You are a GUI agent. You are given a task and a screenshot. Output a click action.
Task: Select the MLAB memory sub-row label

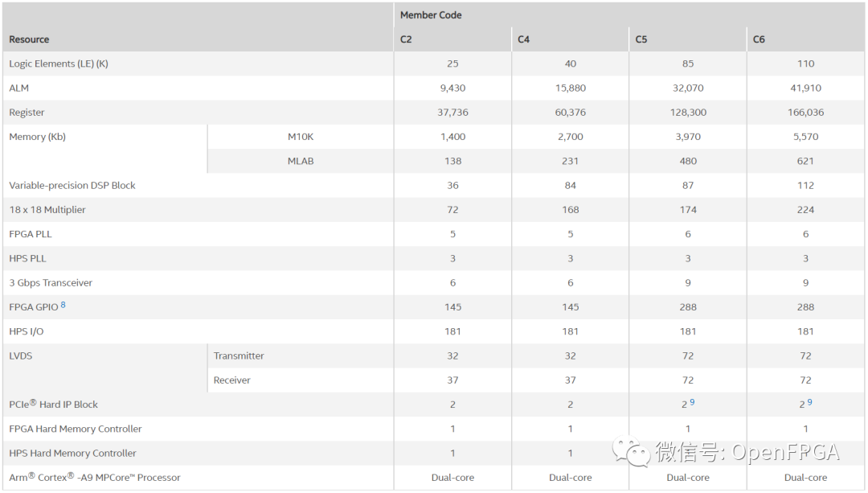point(301,161)
